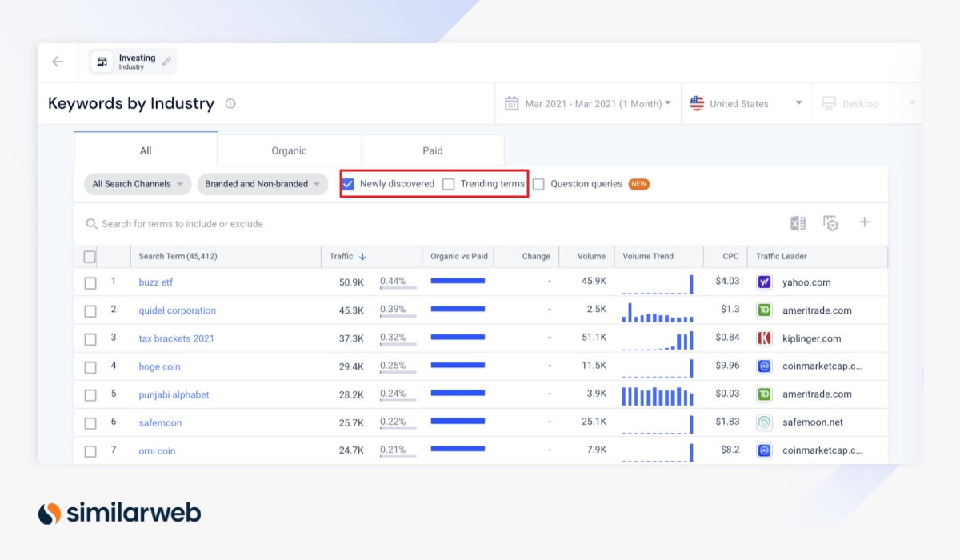Export keyword data to Excel

pos(797,223)
